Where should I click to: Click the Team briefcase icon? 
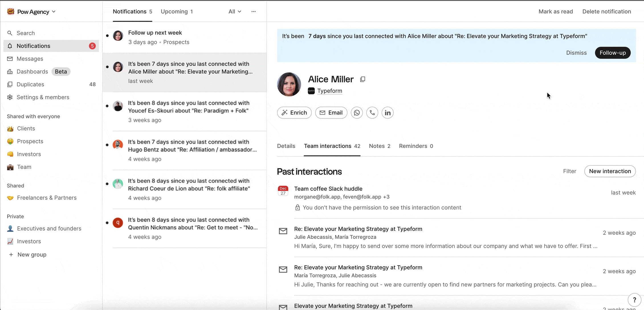click(x=10, y=167)
